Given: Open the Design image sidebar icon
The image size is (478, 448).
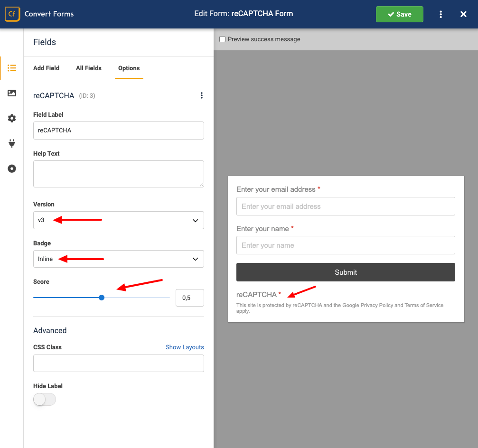Looking at the screenshot, I should tap(12, 93).
